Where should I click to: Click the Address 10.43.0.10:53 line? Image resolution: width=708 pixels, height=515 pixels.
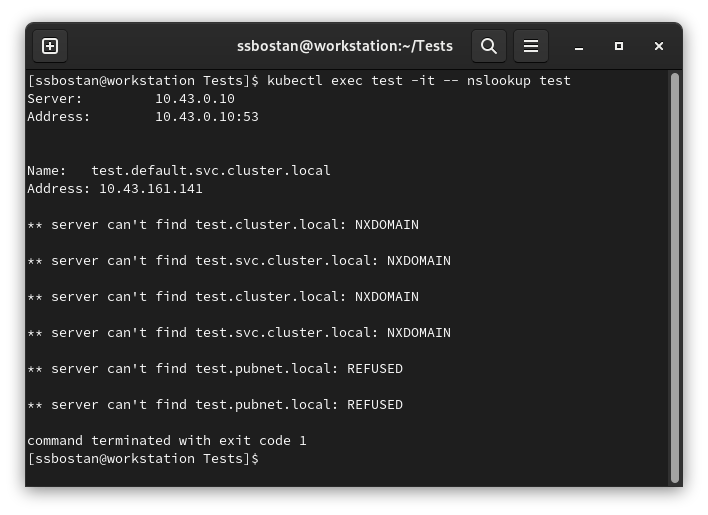pos(143,117)
